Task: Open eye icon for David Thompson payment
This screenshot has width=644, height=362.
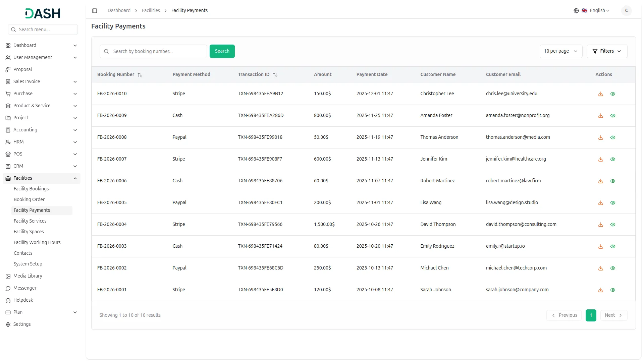Action: pyautogui.click(x=613, y=225)
